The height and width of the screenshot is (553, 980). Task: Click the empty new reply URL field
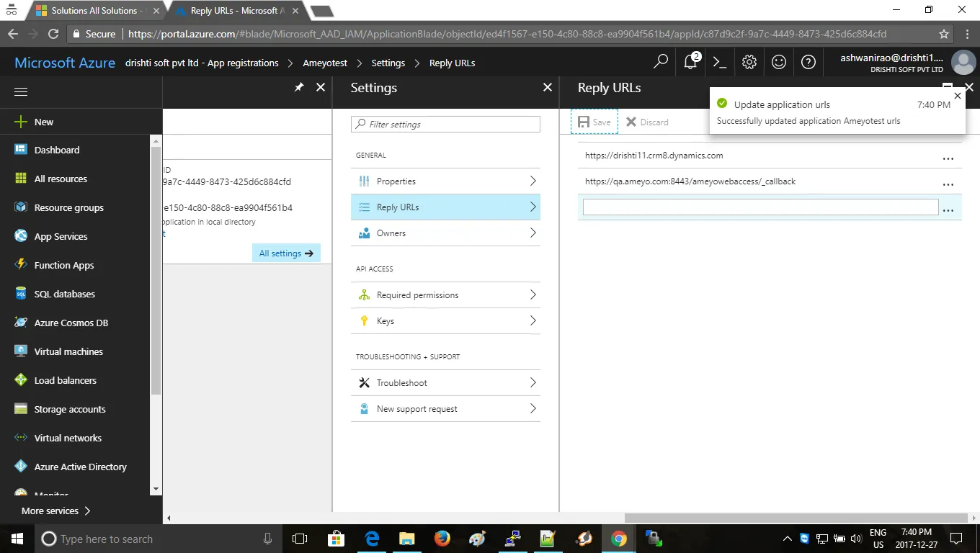coord(760,207)
